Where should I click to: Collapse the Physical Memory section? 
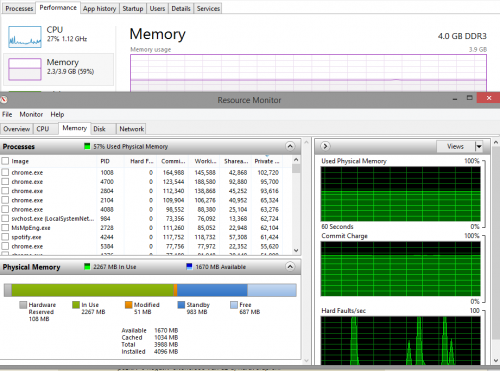[290, 267]
